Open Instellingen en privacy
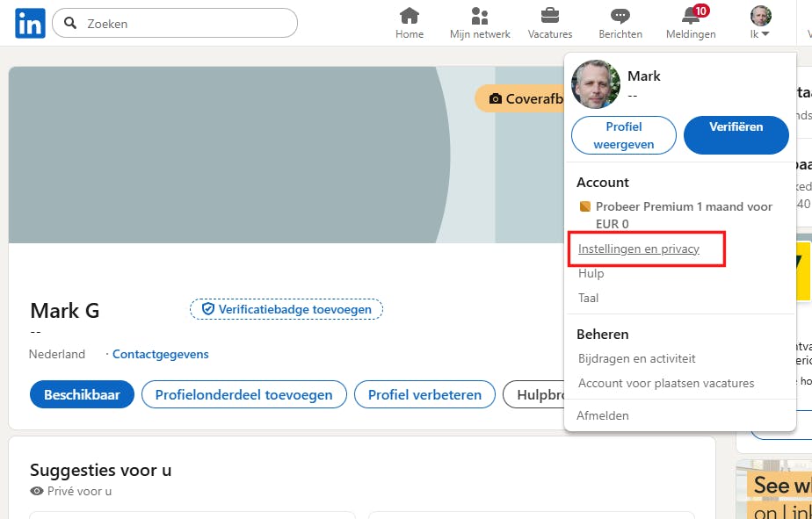812x519 pixels. pyautogui.click(x=639, y=249)
